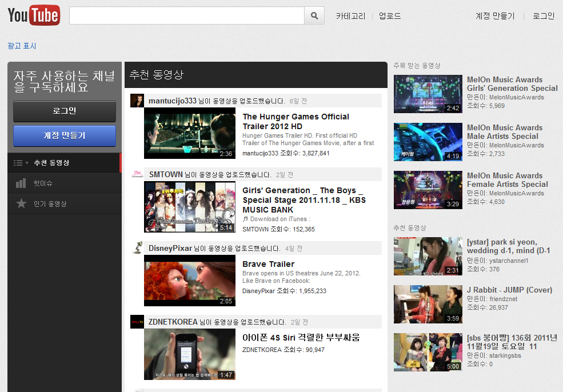Click the 주목 받는 동영상 section heading
Screen dimensions: 563x392
[417, 66]
